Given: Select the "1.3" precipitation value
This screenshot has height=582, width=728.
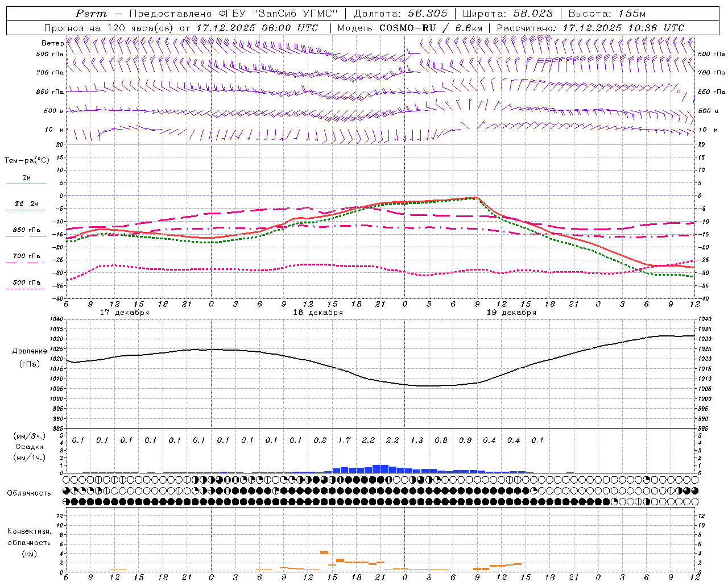Looking at the screenshot, I should pyautogui.click(x=417, y=440).
